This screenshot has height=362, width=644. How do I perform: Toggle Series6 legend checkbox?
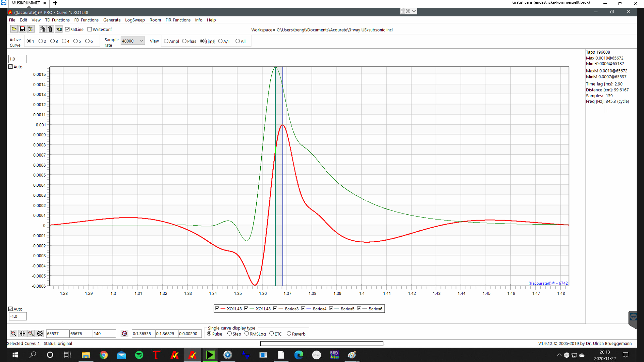(359, 308)
